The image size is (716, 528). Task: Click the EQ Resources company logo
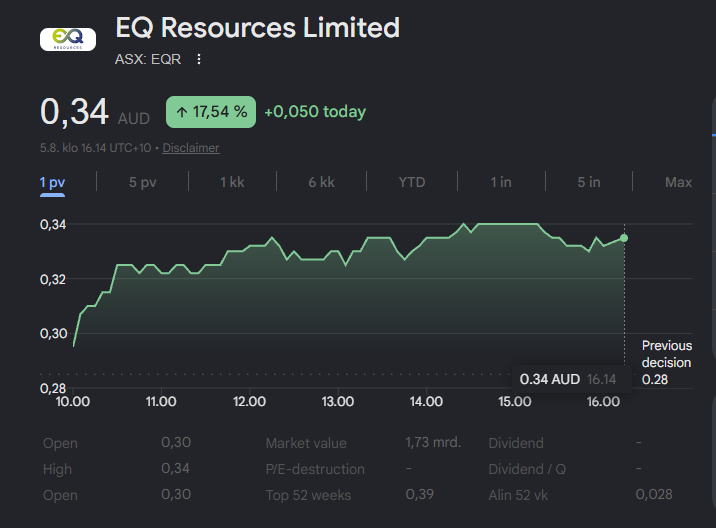68,39
